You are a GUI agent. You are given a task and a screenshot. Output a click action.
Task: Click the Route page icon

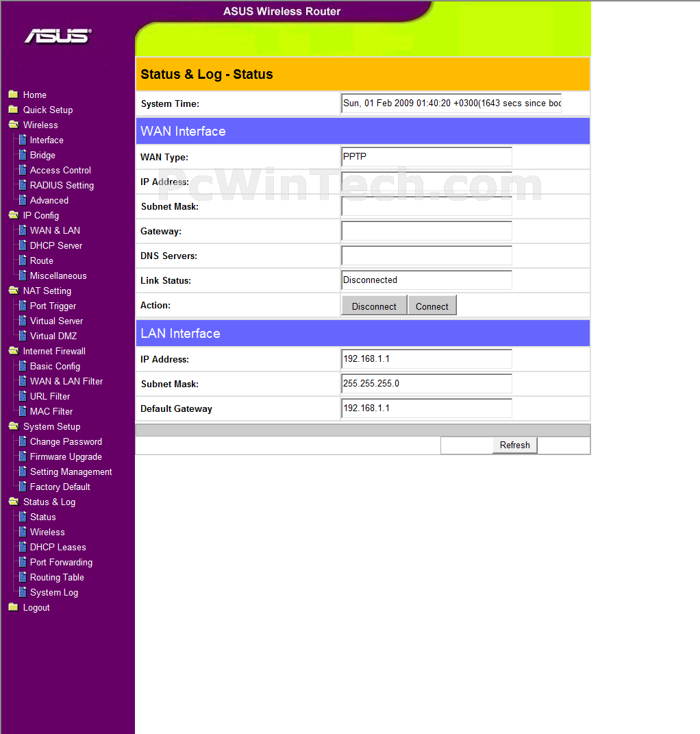coord(23,260)
